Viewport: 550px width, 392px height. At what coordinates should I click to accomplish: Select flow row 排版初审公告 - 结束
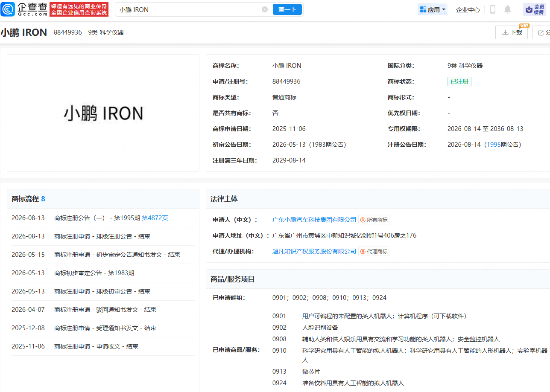tap(103, 291)
